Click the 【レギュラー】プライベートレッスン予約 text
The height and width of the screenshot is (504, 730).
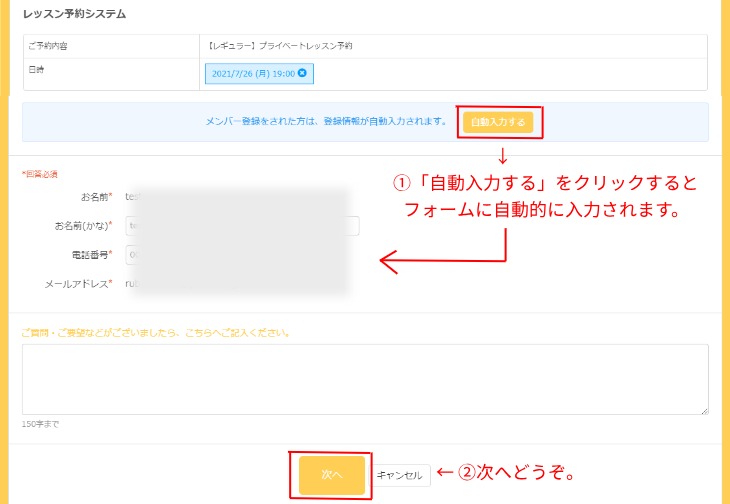[280, 46]
